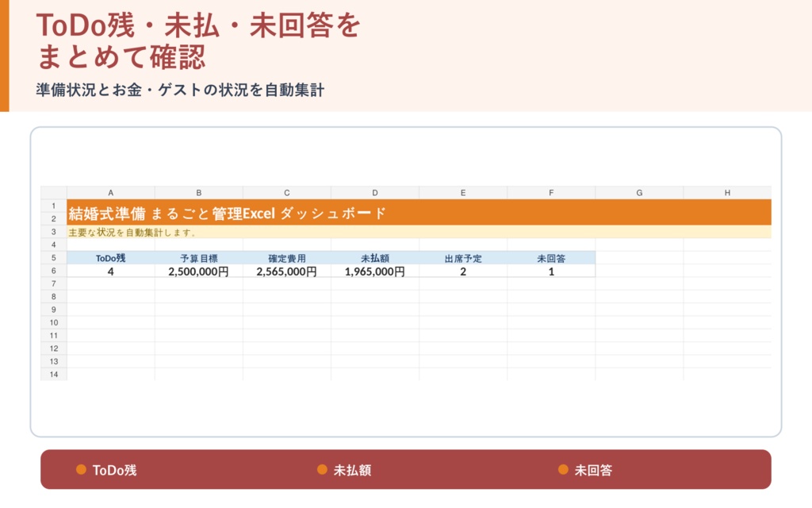Click the cell 2,500,000円
This screenshot has height=508, width=812.
click(199, 271)
